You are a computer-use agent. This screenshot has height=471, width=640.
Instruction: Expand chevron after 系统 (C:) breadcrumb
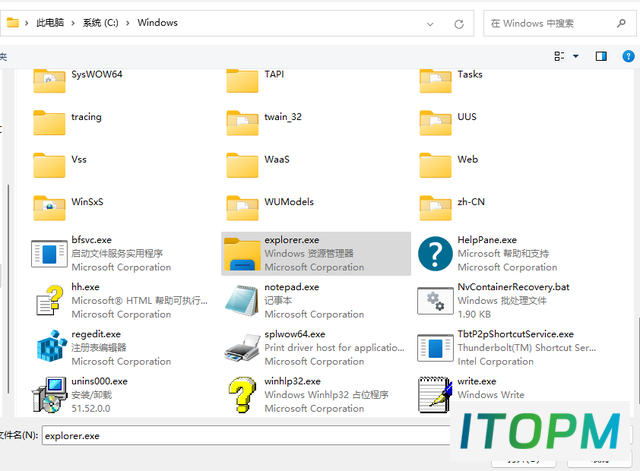pyautogui.click(x=128, y=23)
